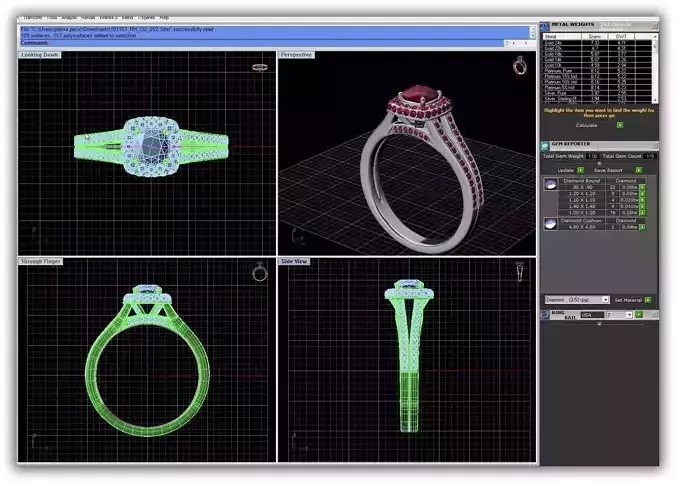676x483 pixels.
Task: Click the axis icon in Perspective viewport corner
Action: coord(297,237)
